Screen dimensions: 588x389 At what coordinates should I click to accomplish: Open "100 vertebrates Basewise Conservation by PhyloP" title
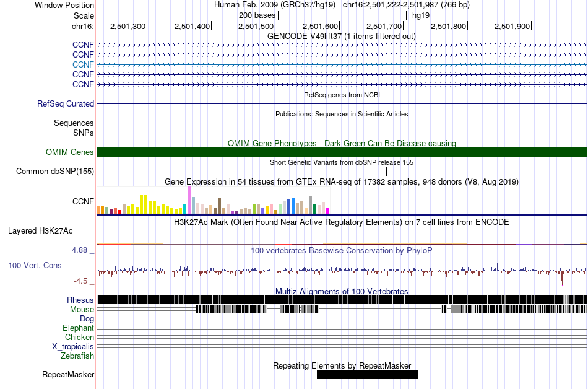tap(342, 251)
